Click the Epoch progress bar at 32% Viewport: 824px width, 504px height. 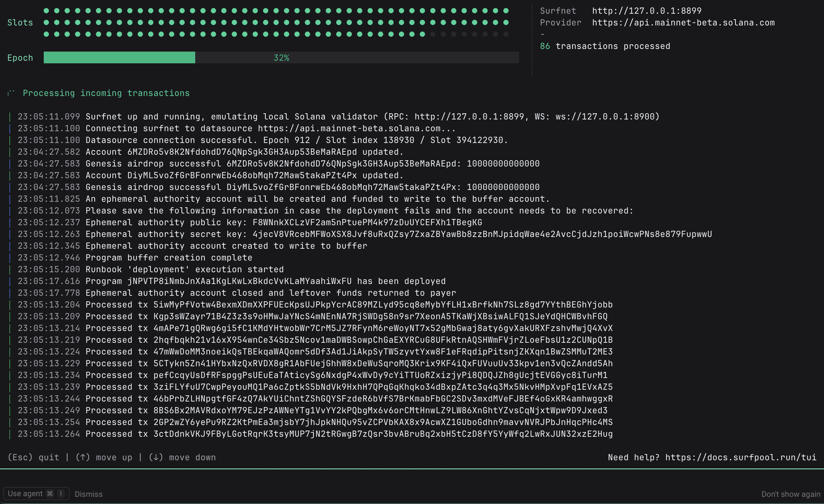pyautogui.click(x=281, y=57)
